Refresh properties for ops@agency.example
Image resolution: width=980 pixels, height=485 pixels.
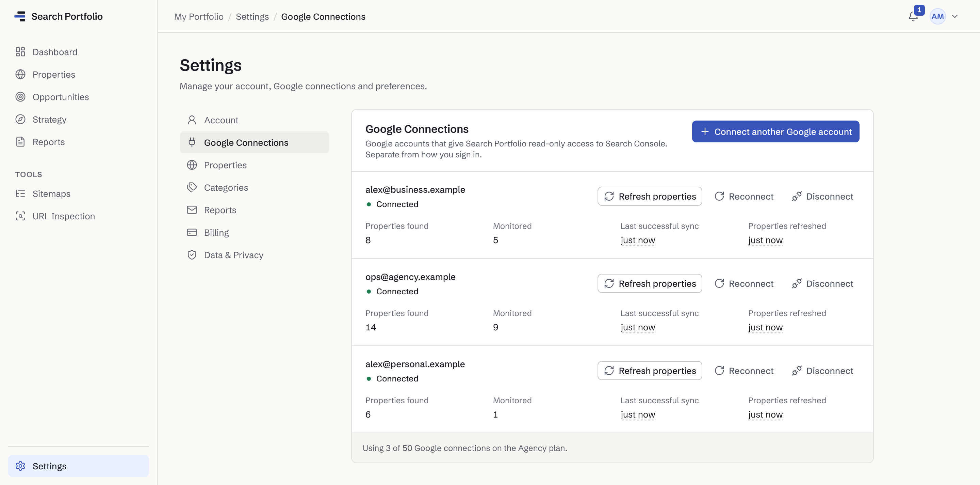coord(649,283)
